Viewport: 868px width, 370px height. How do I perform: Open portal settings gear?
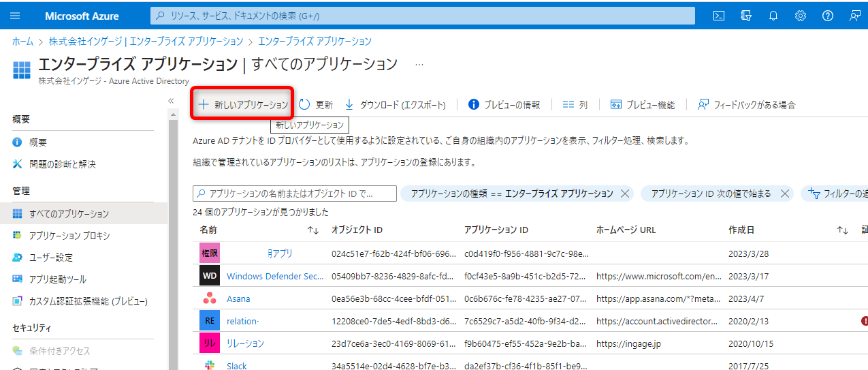coord(801,16)
